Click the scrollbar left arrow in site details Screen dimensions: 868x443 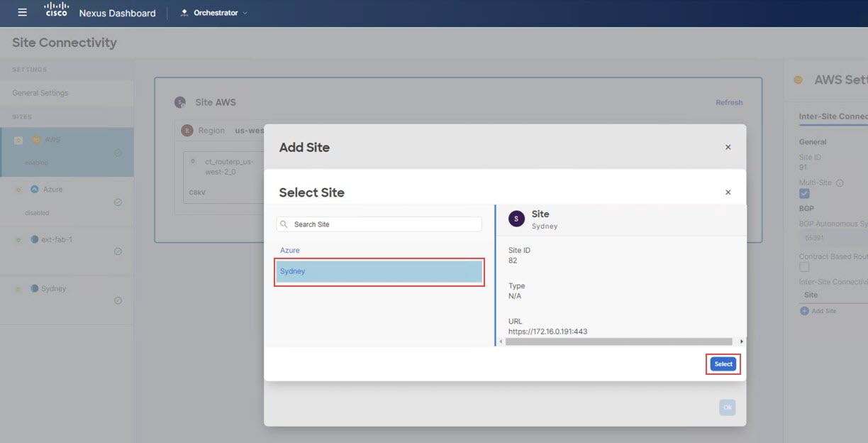[501, 341]
